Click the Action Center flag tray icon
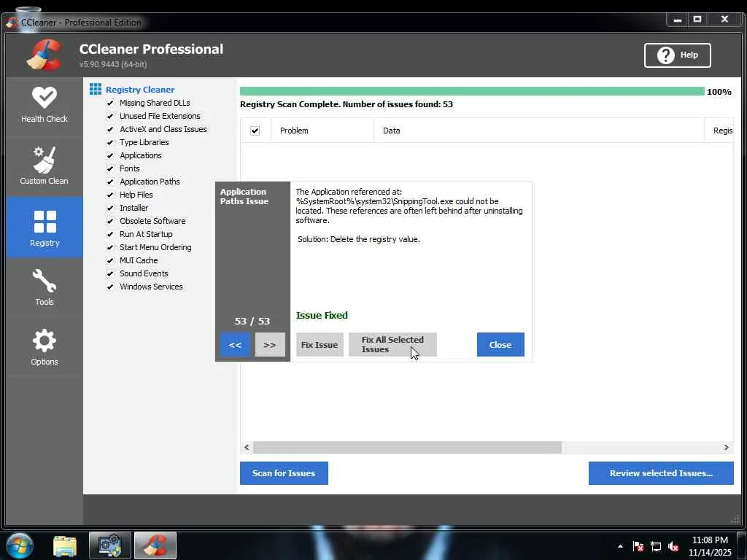The height and width of the screenshot is (560, 747). click(x=638, y=546)
